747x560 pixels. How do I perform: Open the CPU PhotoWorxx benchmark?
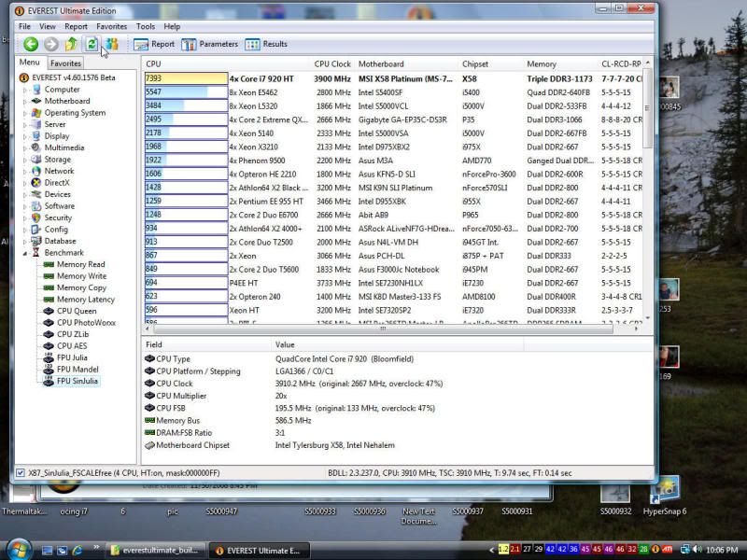pyautogui.click(x=86, y=323)
